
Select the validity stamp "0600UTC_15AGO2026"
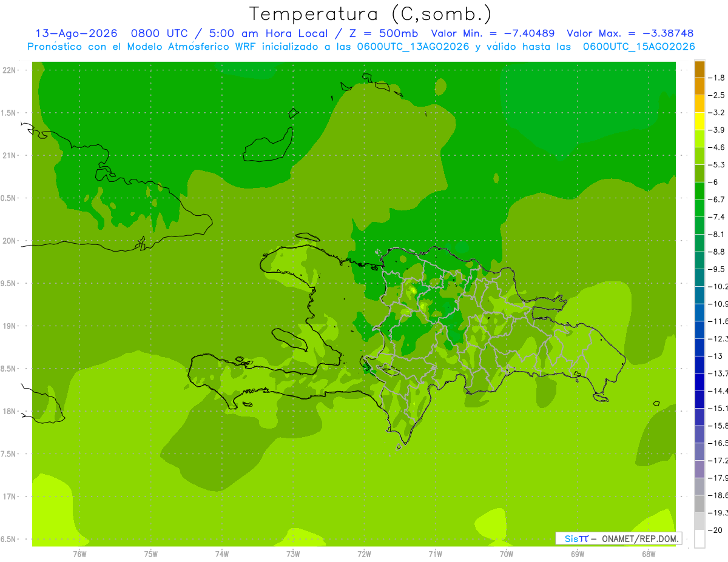(x=639, y=47)
